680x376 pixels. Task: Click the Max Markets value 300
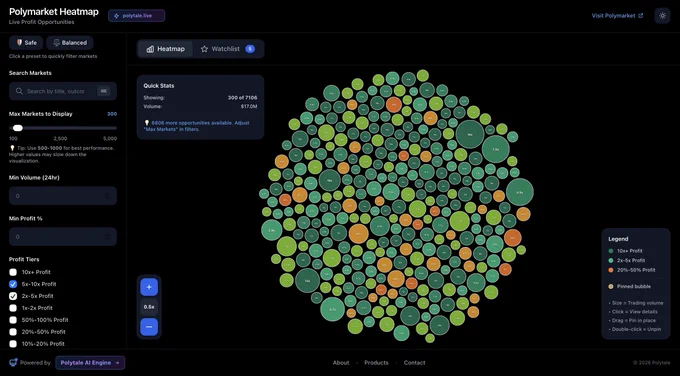[112, 114]
